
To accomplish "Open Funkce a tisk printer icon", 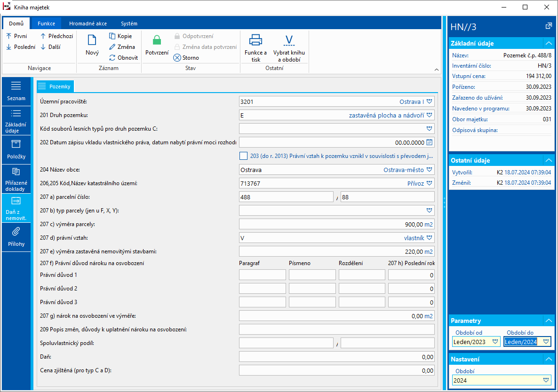I will [255, 40].
